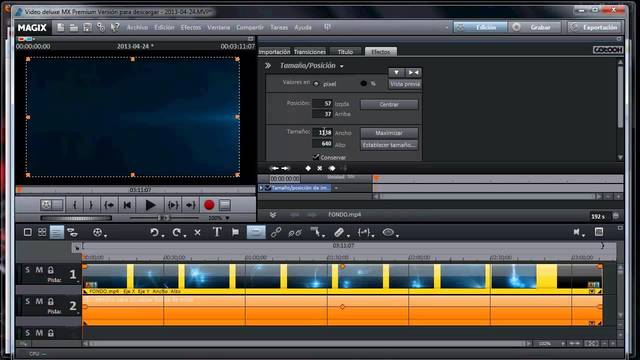Select the object-stretch mouse mode icon
The image size is (640, 360).
pos(363,232)
